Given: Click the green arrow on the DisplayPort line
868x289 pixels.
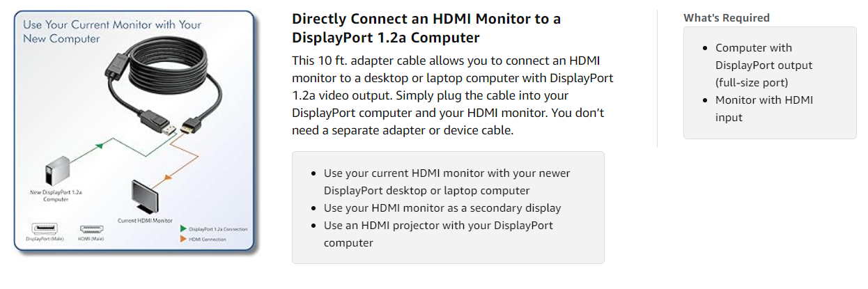Looking at the screenshot, I should 100,146.
